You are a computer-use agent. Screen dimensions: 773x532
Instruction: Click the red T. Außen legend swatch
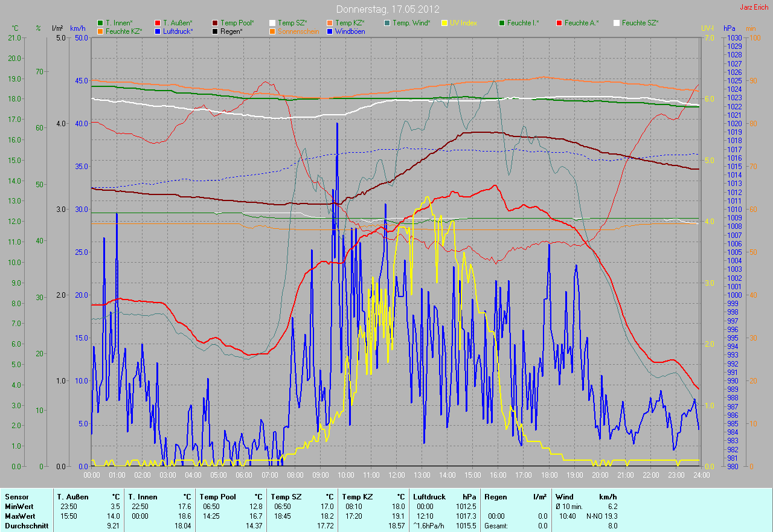tap(158, 23)
